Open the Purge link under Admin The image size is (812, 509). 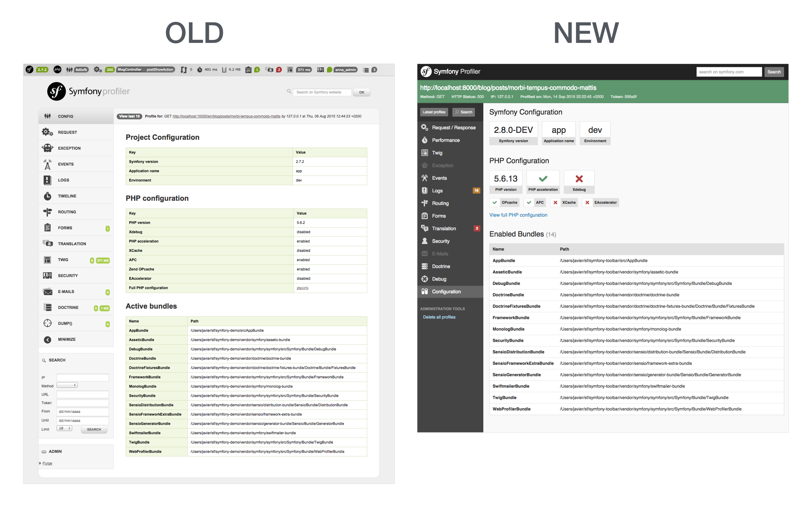coord(47,463)
